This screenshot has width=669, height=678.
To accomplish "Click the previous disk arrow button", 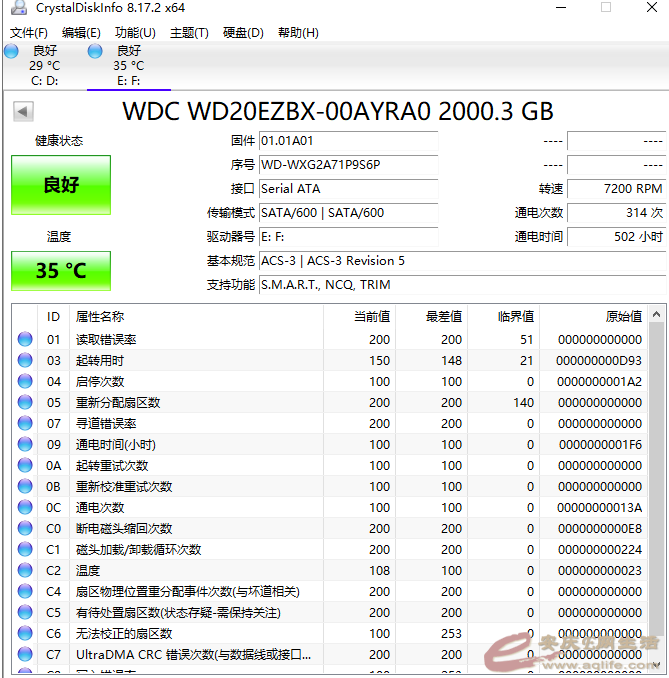I will coord(23,111).
